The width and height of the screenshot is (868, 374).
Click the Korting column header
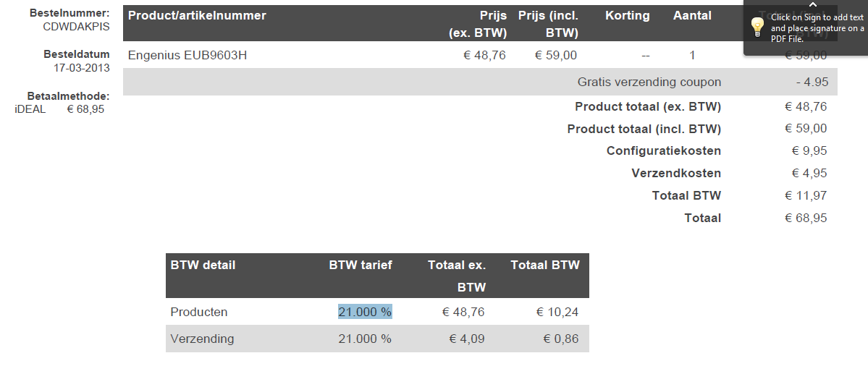tap(627, 16)
